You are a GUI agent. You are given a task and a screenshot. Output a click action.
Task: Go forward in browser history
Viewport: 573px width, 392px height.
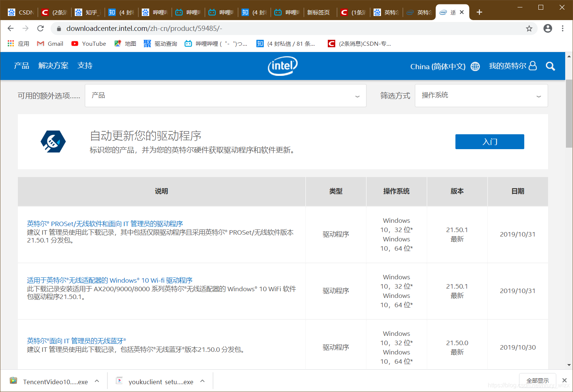pos(25,28)
